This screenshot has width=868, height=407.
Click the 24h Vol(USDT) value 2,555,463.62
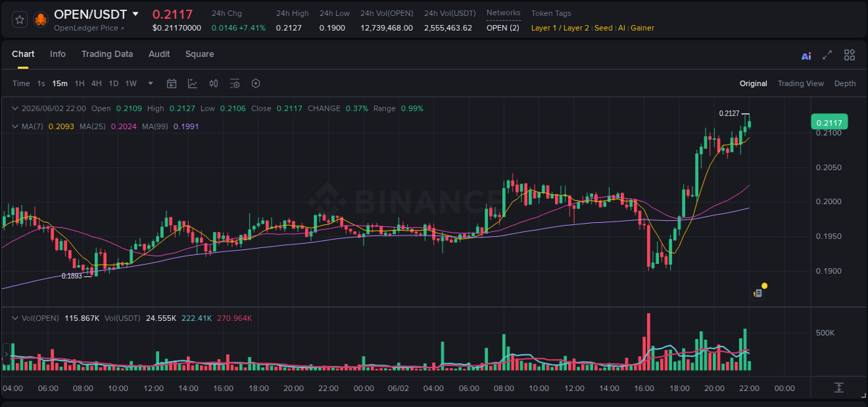pyautogui.click(x=448, y=28)
